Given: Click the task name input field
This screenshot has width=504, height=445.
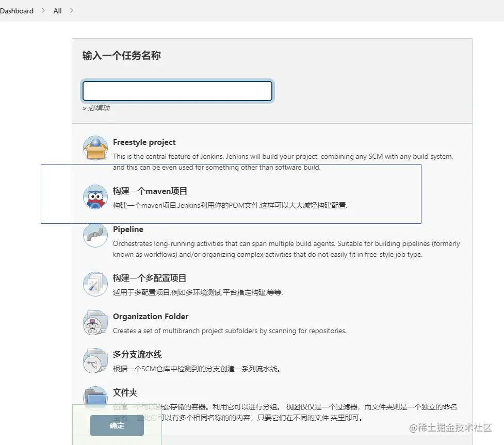Looking at the screenshot, I should 177,91.
